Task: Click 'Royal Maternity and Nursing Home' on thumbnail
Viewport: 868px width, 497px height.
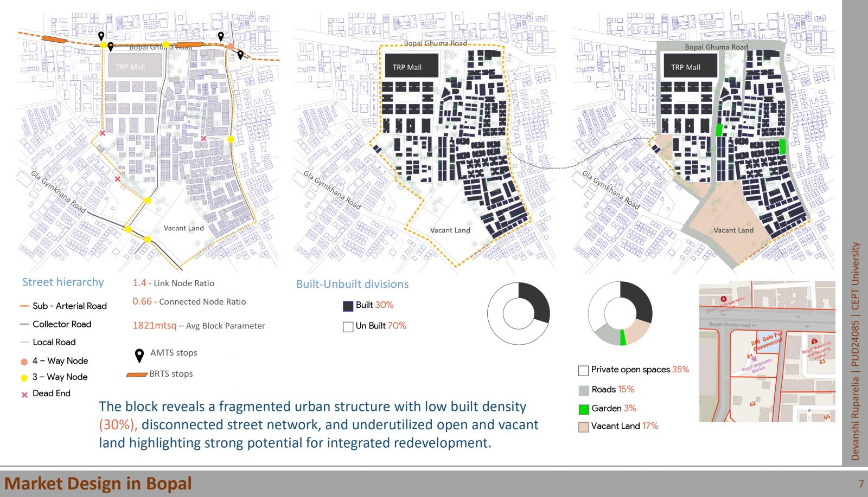Action: (x=818, y=351)
